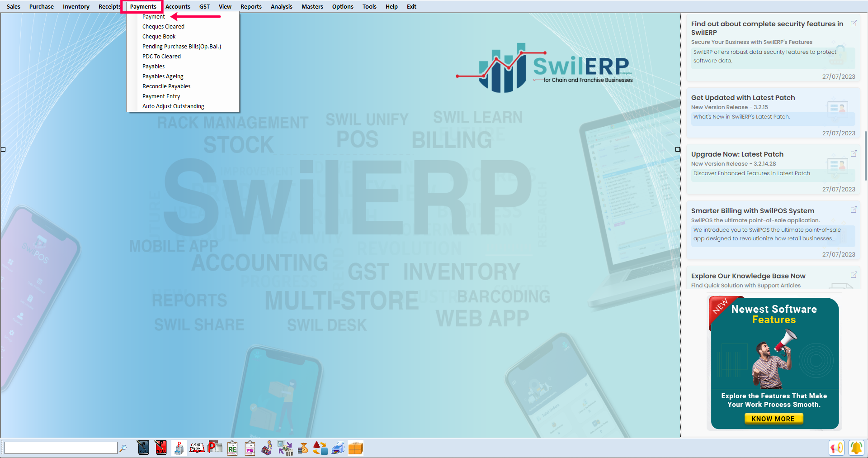
Task: Open the Sales menu
Action: tap(14, 6)
